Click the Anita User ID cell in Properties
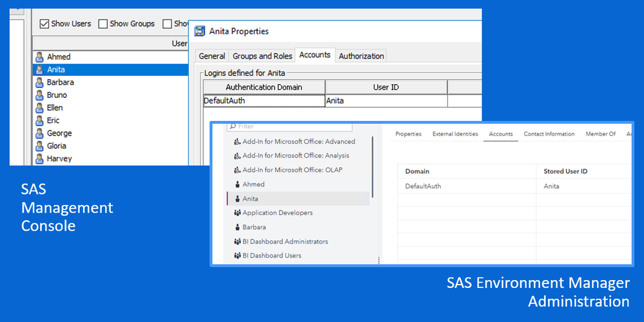This screenshot has width=644, height=322. [x=386, y=101]
